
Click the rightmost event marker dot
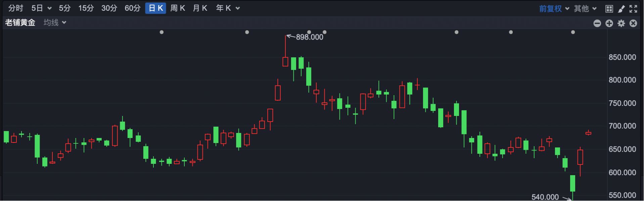point(573,32)
